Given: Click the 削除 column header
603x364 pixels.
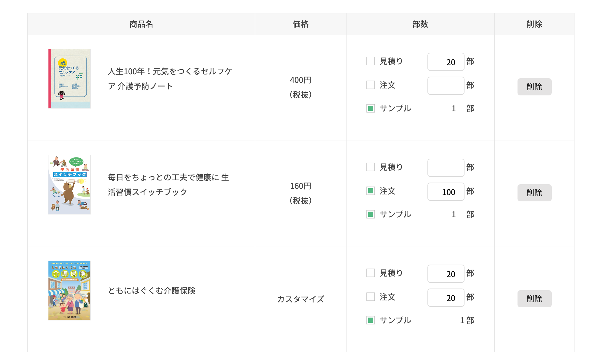Looking at the screenshot, I should [x=534, y=24].
